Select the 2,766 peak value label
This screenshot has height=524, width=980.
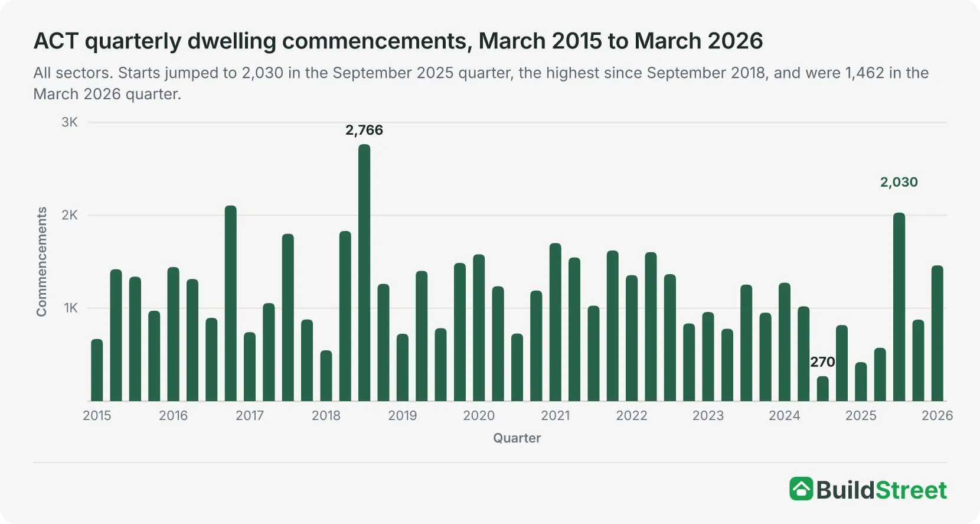tap(364, 130)
